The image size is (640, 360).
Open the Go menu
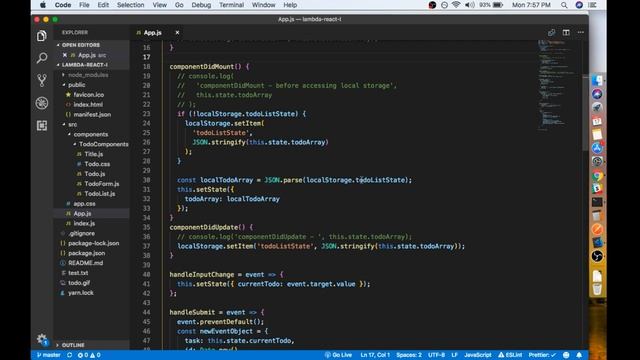pos(179,5)
